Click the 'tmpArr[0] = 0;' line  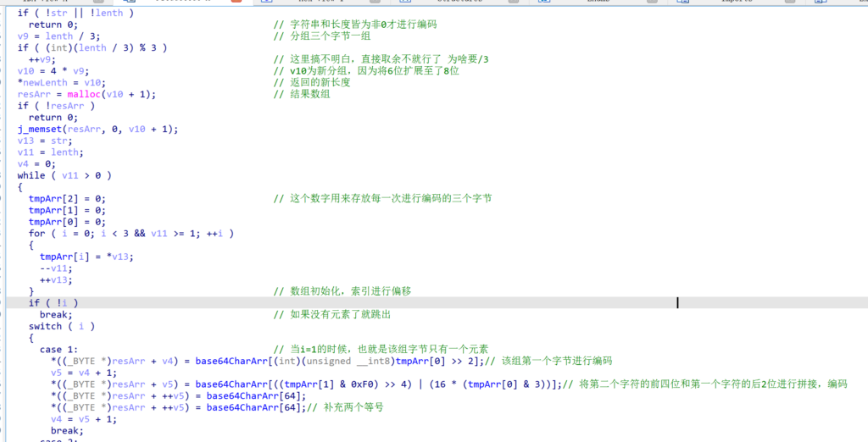(x=67, y=222)
